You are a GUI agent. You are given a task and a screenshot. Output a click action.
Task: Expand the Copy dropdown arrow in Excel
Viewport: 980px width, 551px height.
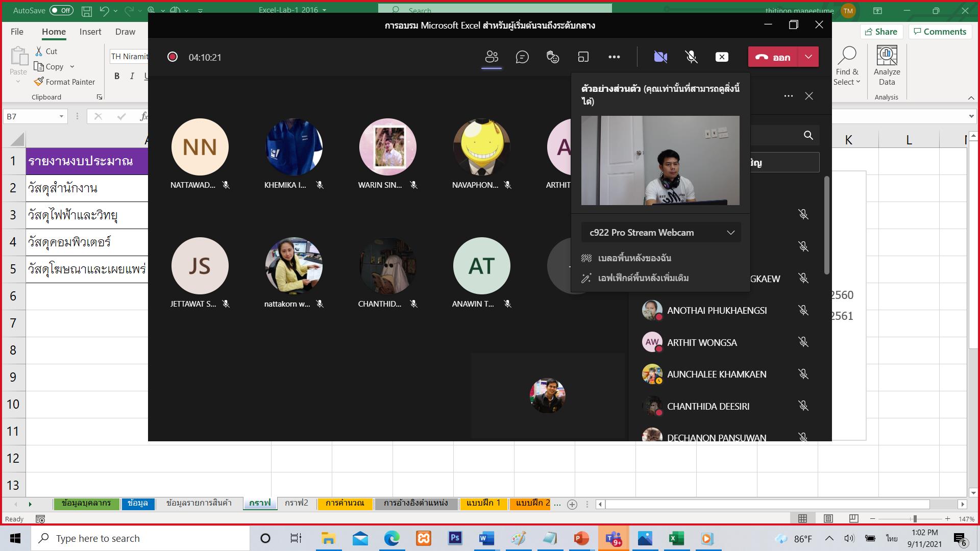pos(72,67)
